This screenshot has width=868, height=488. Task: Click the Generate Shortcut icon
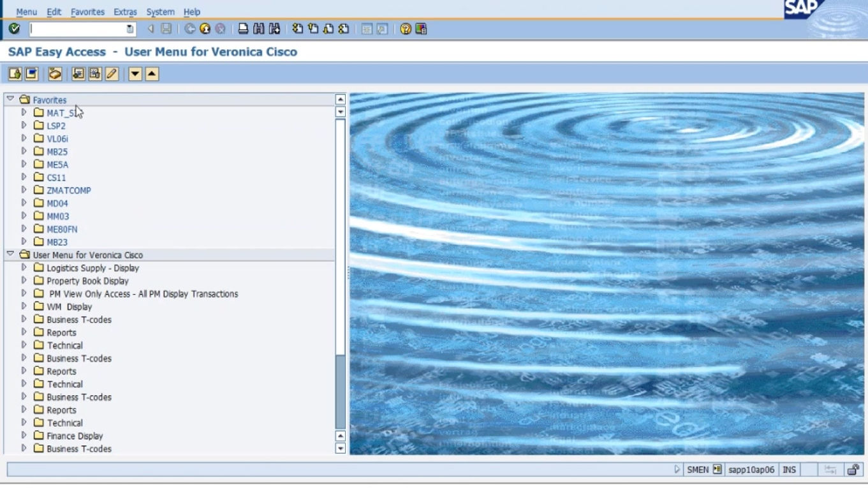coord(382,29)
